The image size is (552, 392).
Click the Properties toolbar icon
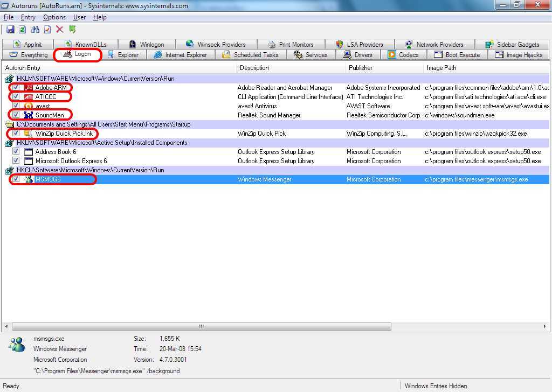pyautogui.click(x=47, y=30)
